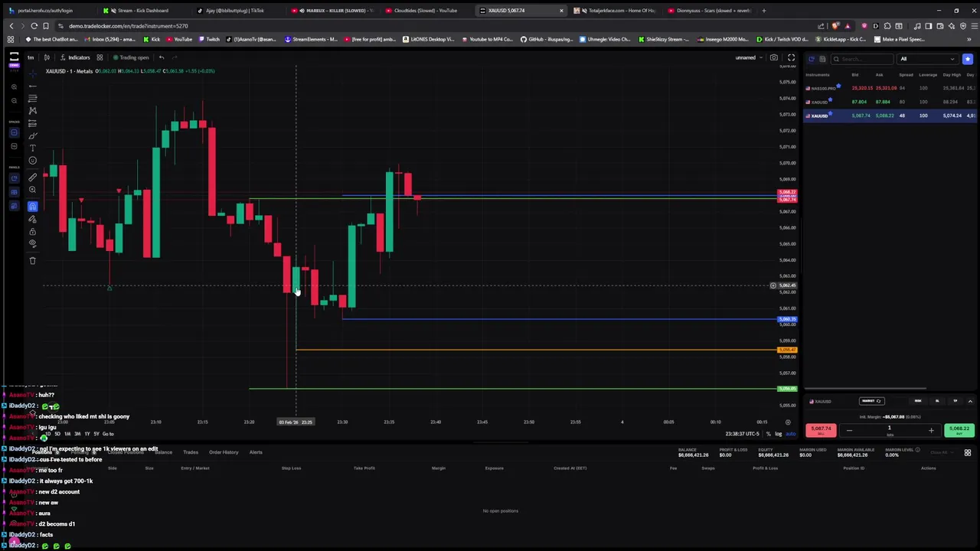Select the NAS100.PRO instrument row
Screen dimensions: 980x551
(x=890, y=88)
